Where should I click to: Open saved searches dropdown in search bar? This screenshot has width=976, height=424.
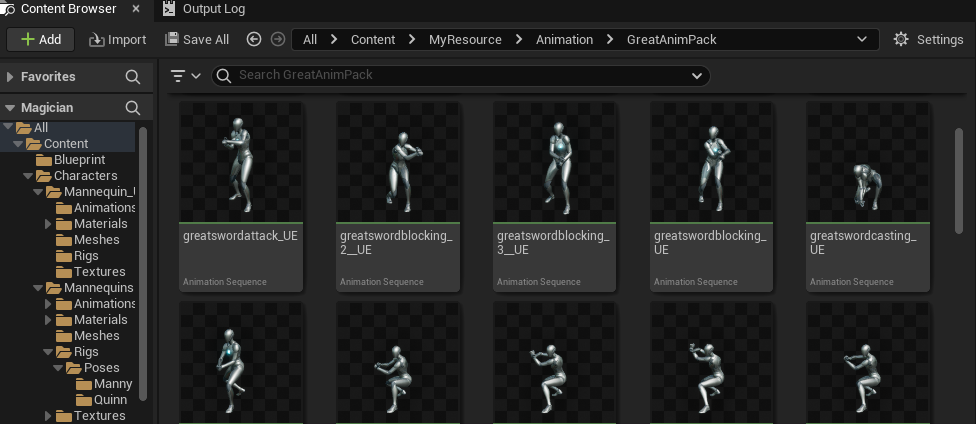[x=697, y=76]
